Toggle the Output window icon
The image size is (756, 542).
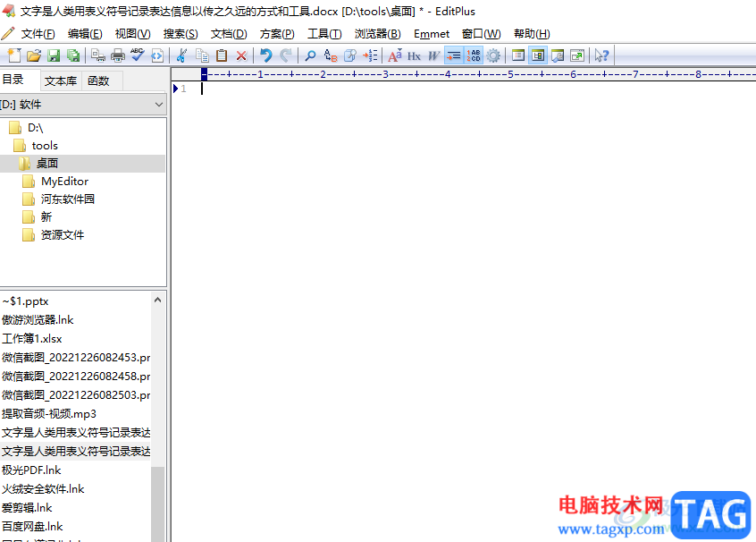tap(558, 55)
